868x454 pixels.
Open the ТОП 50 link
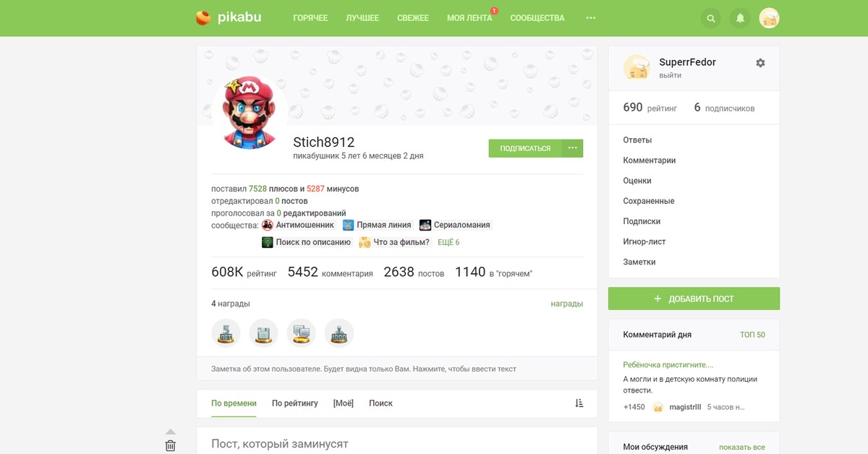click(x=752, y=335)
